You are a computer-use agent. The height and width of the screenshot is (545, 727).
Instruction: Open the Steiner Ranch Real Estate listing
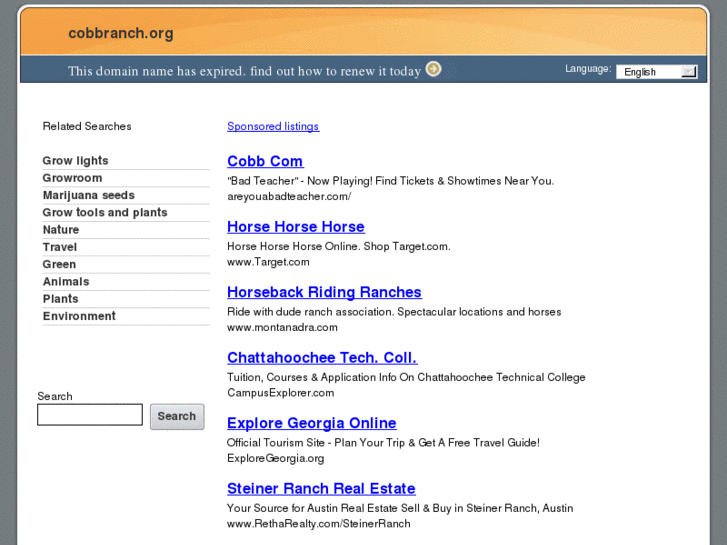pos(321,488)
